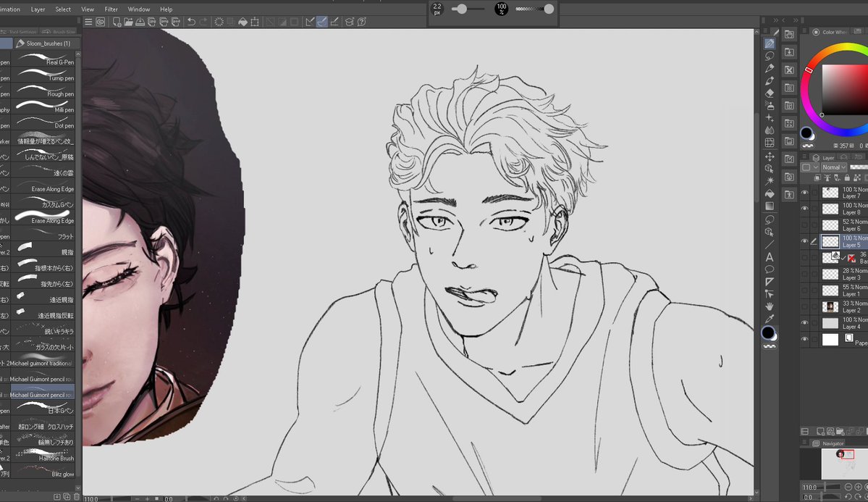
Task: Open the Window menu
Action: [139, 9]
